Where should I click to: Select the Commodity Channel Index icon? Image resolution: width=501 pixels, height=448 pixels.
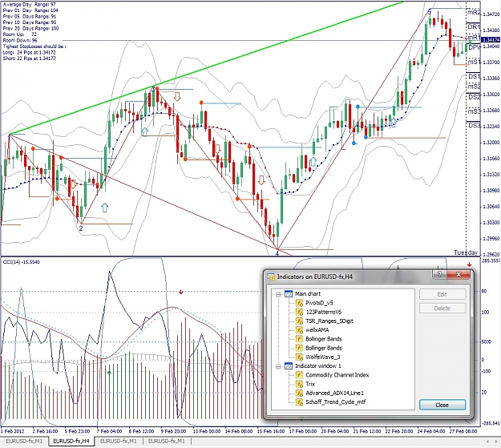299,375
